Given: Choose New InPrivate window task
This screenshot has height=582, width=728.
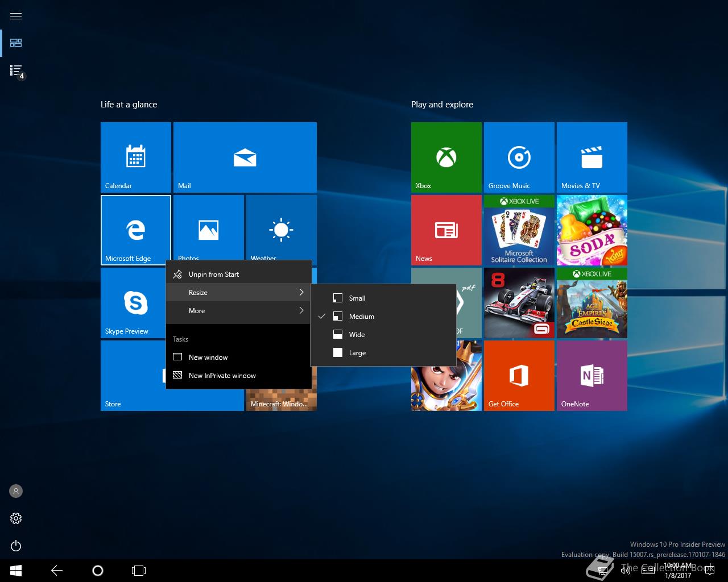Looking at the screenshot, I should pyautogui.click(x=238, y=375).
